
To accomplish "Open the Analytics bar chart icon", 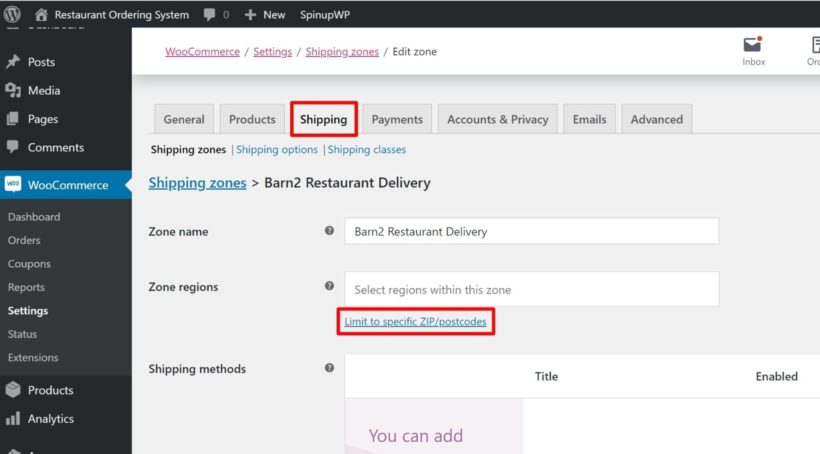I will [13, 418].
